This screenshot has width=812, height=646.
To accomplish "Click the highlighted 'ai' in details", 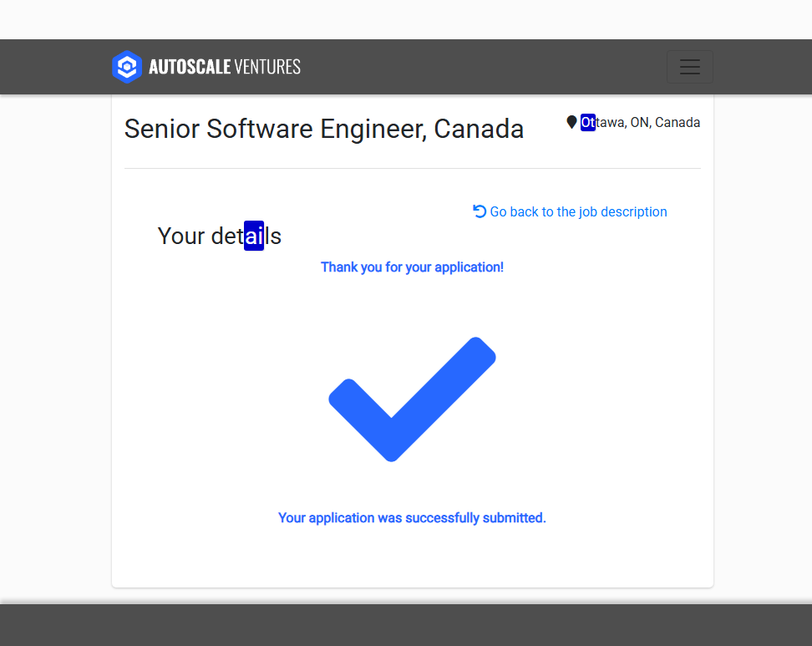I will pyautogui.click(x=254, y=236).
